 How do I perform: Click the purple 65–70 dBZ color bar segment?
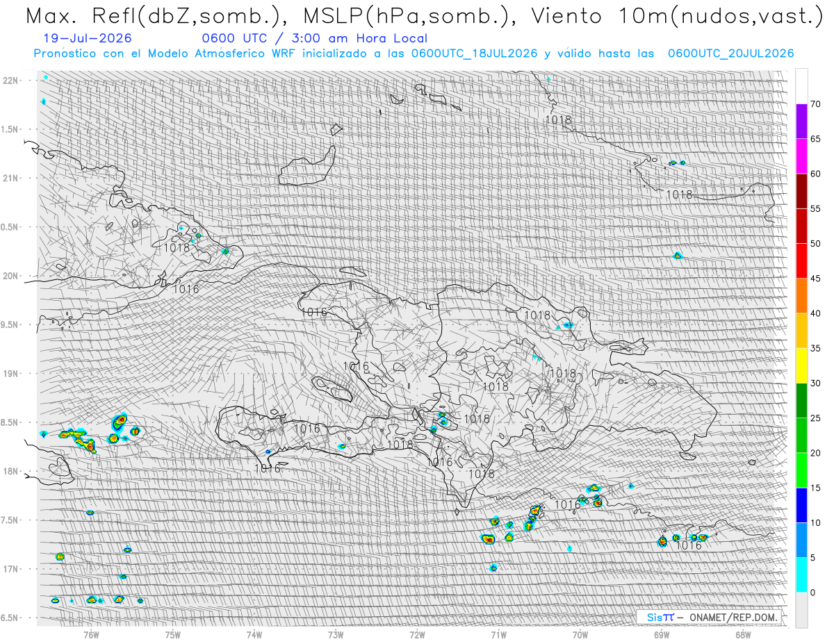coord(801,122)
